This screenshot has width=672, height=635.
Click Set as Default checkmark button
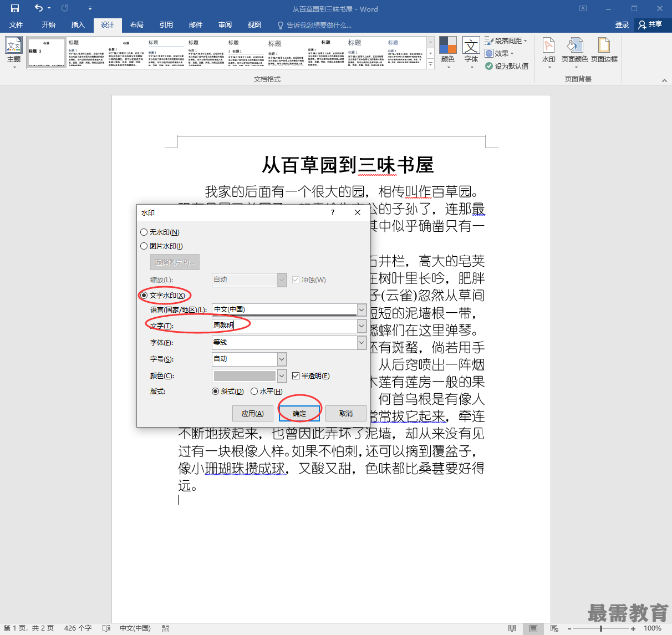(507, 66)
